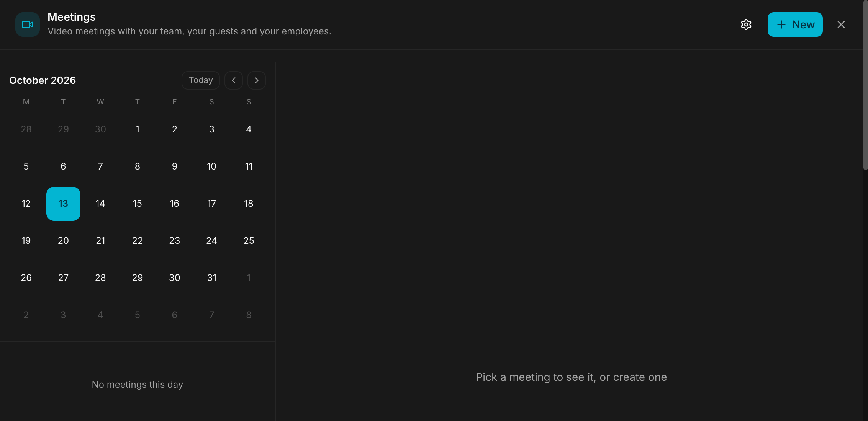Select October 26
Screen dimensions: 868x421
(x=26, y=278)
